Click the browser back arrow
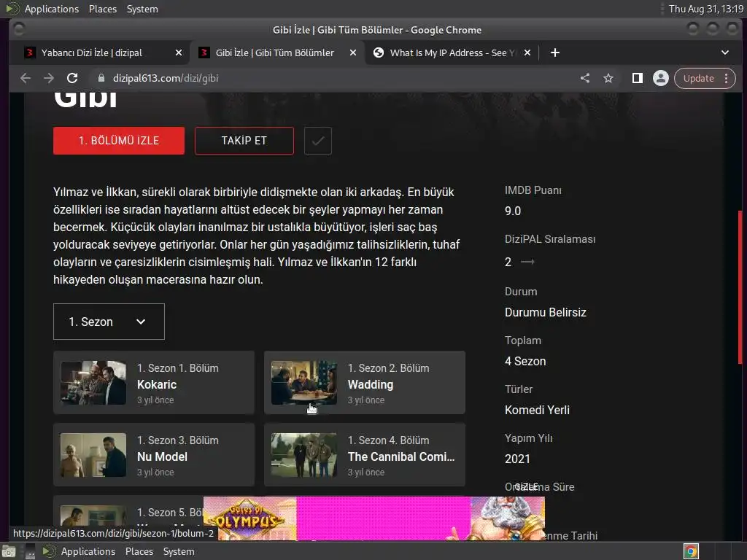Image resolution: width=747 pixels, height=560 pixels. pos(26,78)
